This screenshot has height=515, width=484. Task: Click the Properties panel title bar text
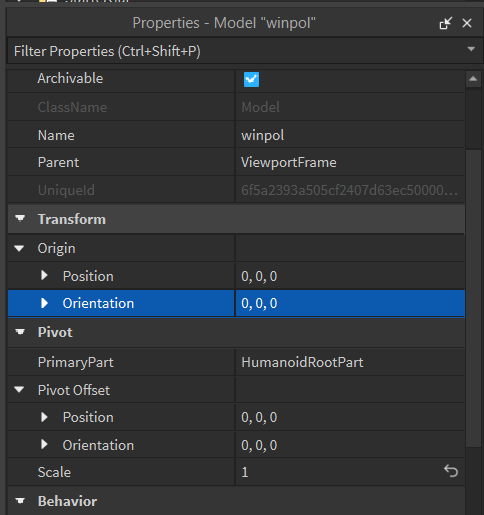click(224, 23)
